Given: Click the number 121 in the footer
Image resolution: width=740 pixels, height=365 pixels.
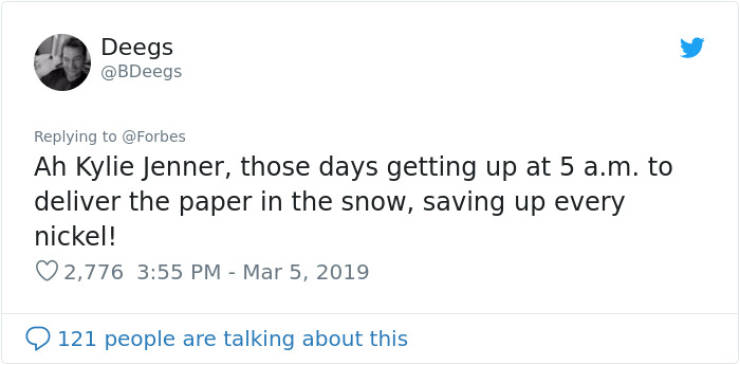Looking at the screenshot, I should click(x=77, y=339).
